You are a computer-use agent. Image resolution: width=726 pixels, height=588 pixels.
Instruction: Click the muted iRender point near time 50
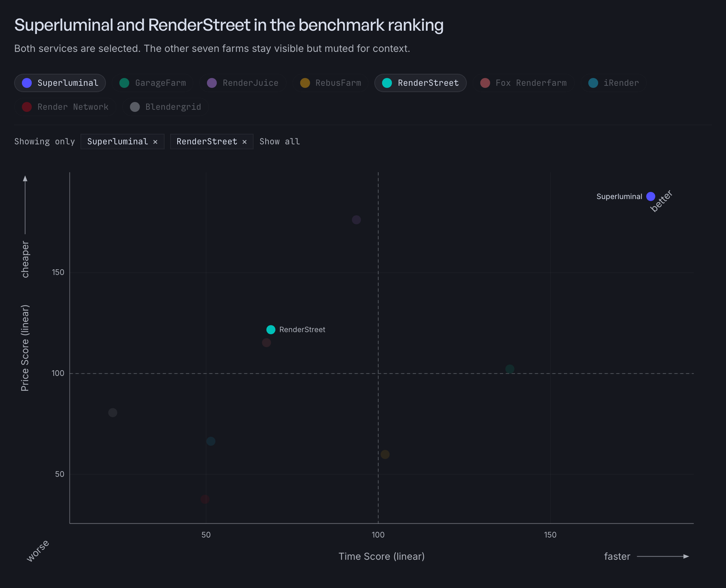[211, 441]
